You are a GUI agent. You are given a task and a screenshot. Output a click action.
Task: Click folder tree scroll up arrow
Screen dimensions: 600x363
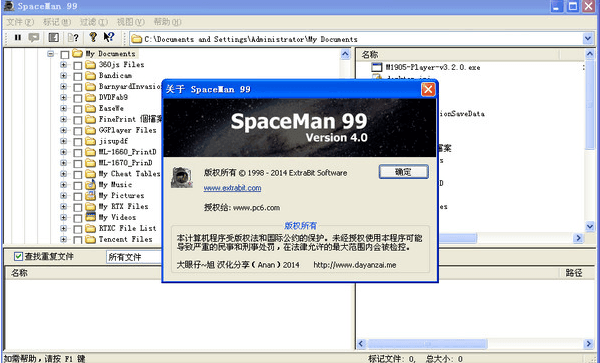tap(345, 54)
